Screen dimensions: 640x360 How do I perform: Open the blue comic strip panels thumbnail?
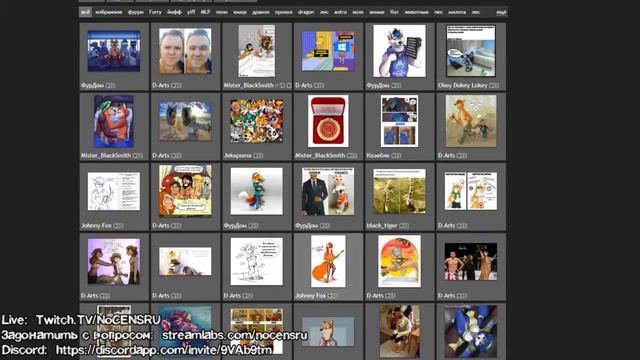point(399,121)
